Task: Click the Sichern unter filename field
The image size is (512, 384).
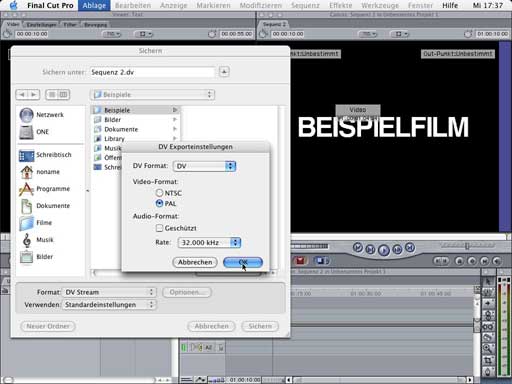Action: (153, 72)
